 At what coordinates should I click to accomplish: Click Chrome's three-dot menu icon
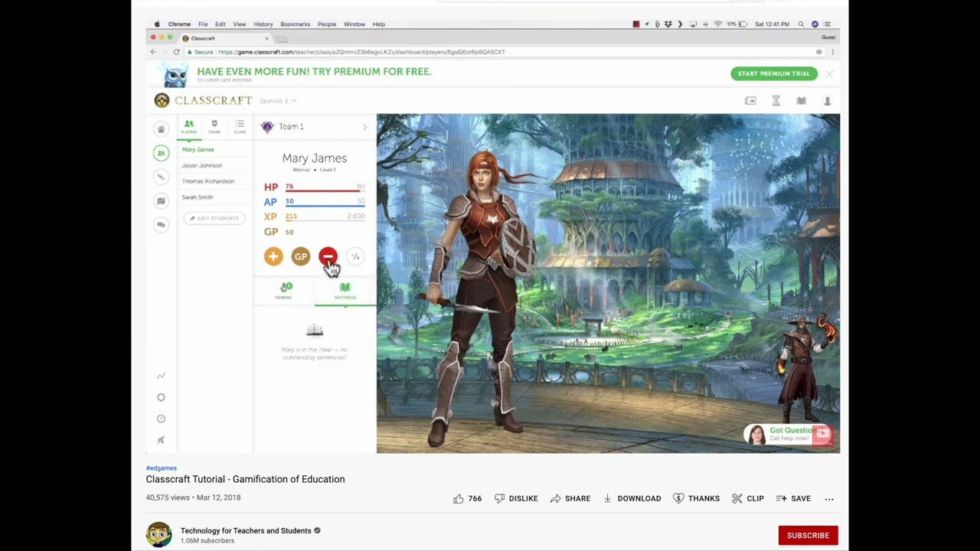(832, 52)
